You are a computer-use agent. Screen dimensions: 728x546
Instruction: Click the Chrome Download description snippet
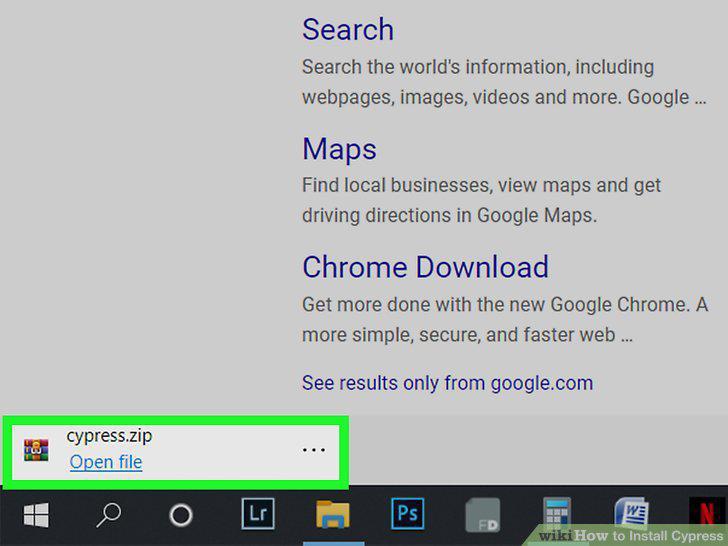tap(505, 319)
